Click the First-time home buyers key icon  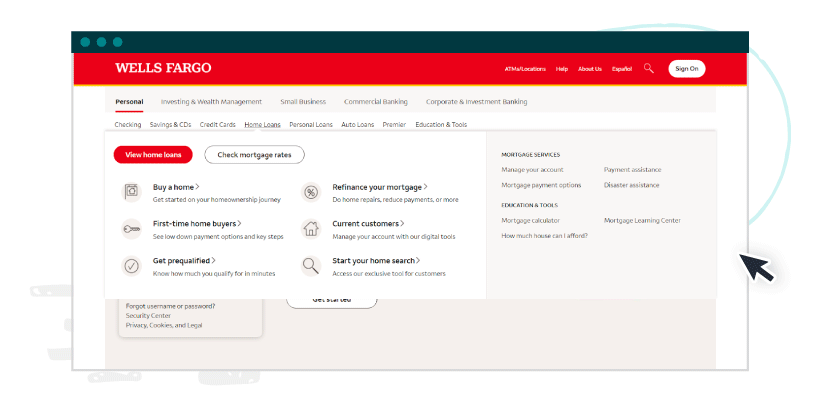pos(131,229)
